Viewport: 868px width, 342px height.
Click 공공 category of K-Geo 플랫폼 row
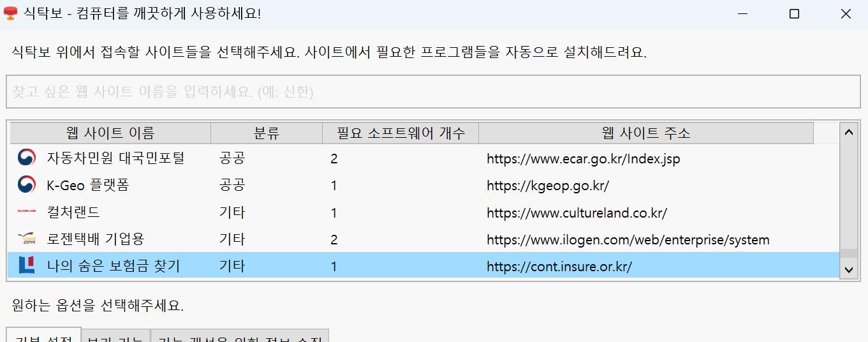point(232,185)
